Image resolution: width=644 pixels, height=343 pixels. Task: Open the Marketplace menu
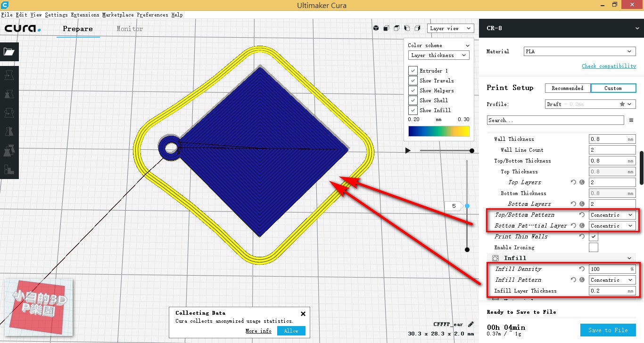pyautogui.click(x=118, y=15)
